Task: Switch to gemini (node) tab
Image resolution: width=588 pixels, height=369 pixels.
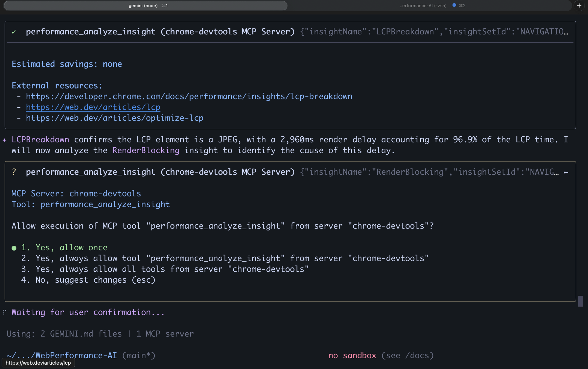Action: tap(146, 5)
